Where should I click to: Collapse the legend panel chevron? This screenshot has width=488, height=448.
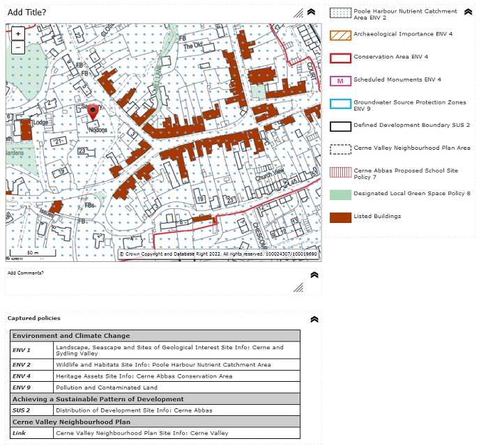pyautogui.click(x=468, y=12)
